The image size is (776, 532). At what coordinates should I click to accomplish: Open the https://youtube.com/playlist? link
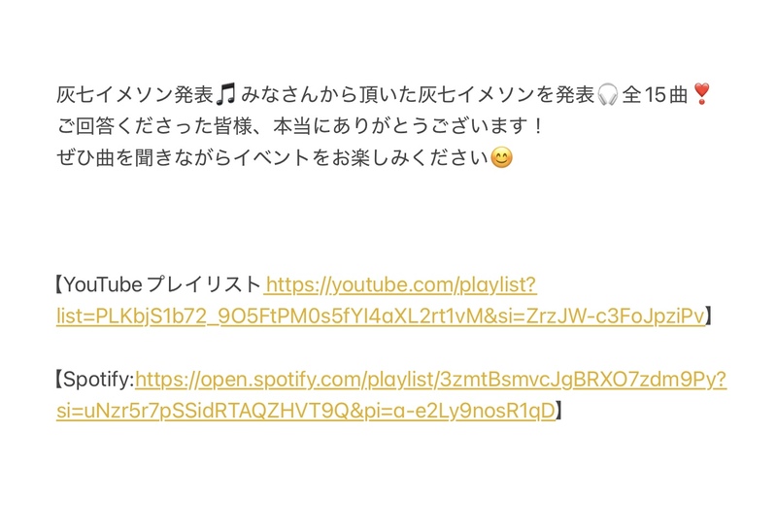(x=401, y=285)
